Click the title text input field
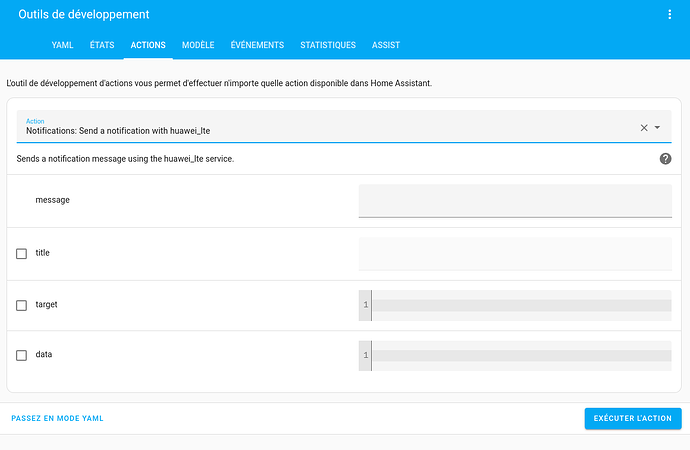This screenshot has height=450, width=690. tap(514, 254)
